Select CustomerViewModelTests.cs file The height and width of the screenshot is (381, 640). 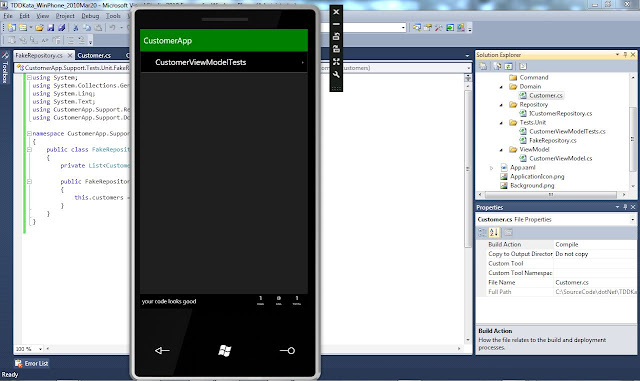(x=567, y=131)
